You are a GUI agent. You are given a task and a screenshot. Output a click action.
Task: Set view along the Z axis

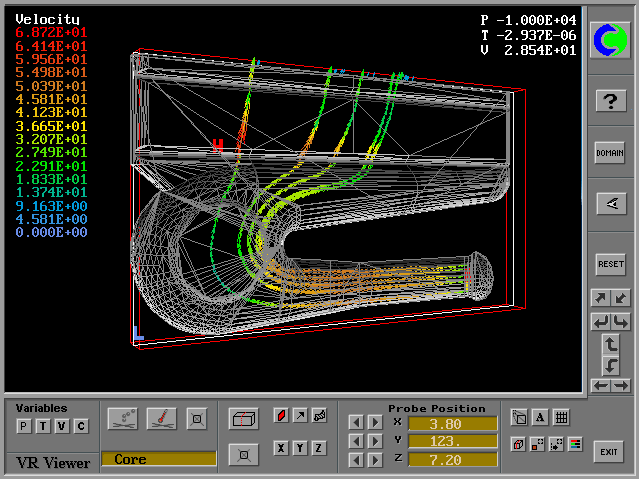319,448
